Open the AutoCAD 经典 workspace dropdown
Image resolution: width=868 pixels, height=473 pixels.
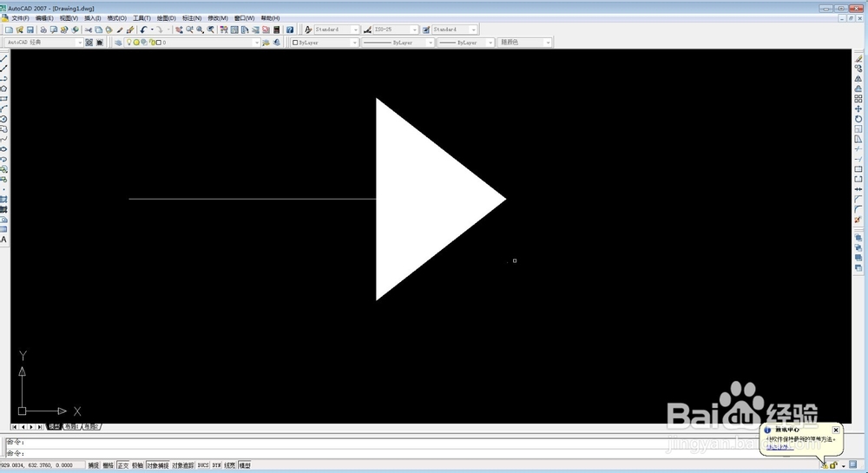coord(43,43)
